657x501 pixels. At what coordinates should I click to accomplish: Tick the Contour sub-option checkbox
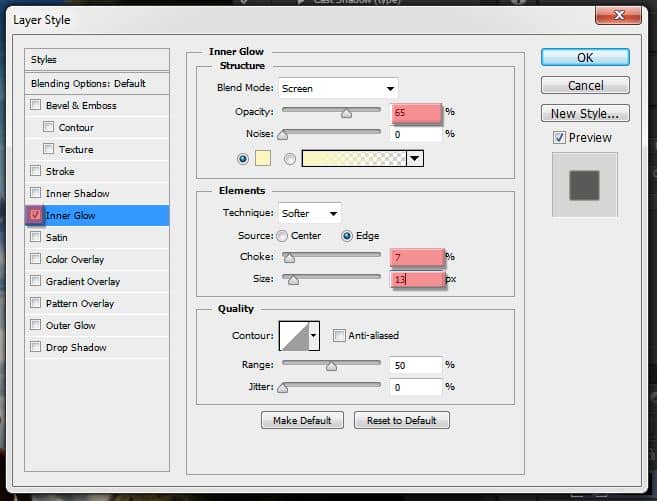point(49,127)
